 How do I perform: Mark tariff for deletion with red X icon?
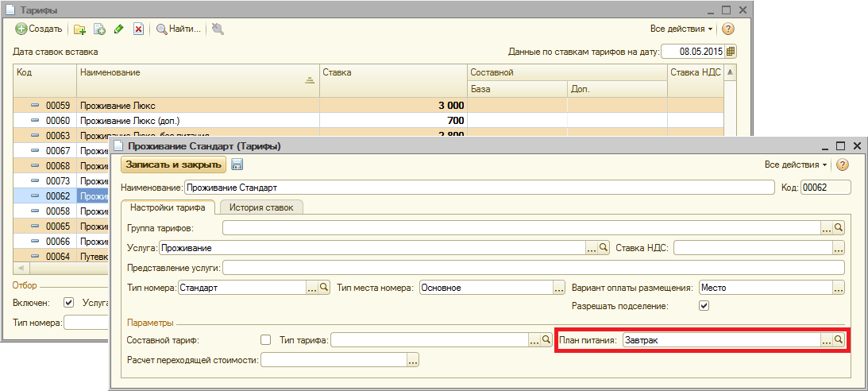(138, 29)
